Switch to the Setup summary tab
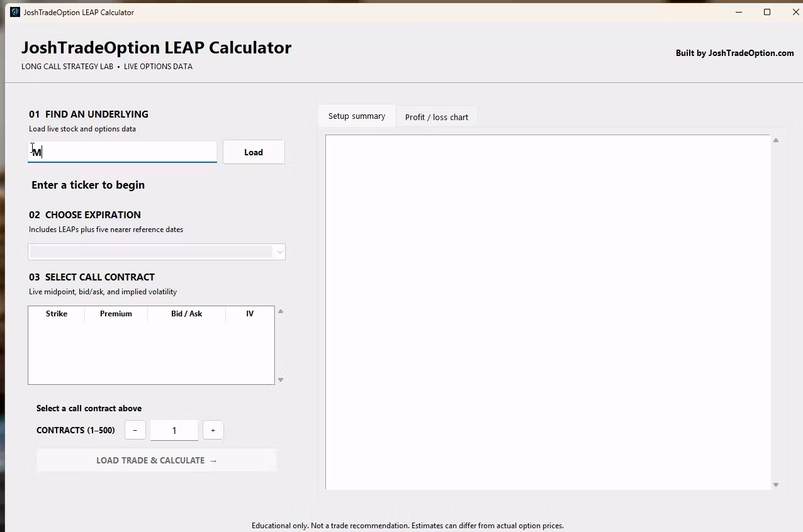 [357, 116]
